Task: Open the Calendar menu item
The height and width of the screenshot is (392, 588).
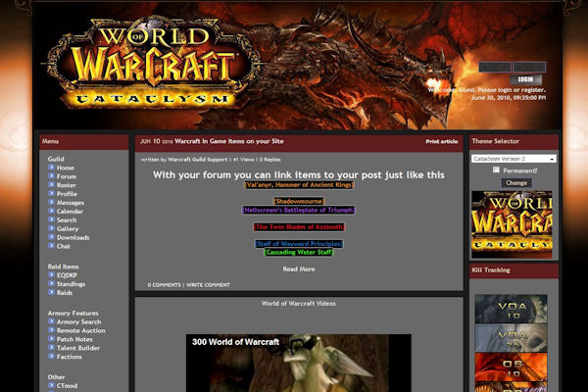Action: click(70, 212)
